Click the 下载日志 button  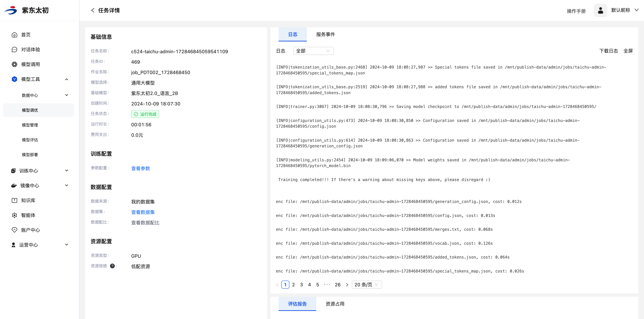(608, 51)
